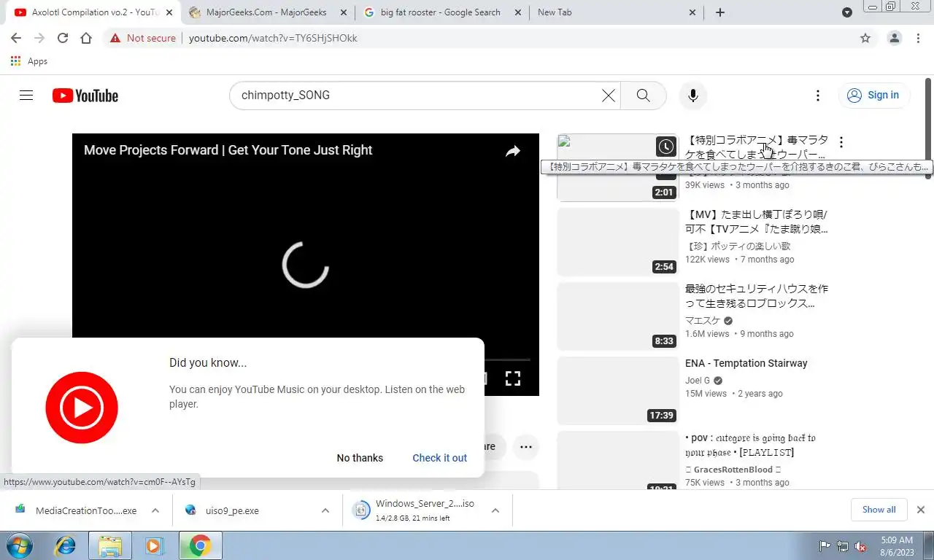Screen dimensions: 934x560
Task: Open the マエスケ channel name
Action: tap(702, 321)
